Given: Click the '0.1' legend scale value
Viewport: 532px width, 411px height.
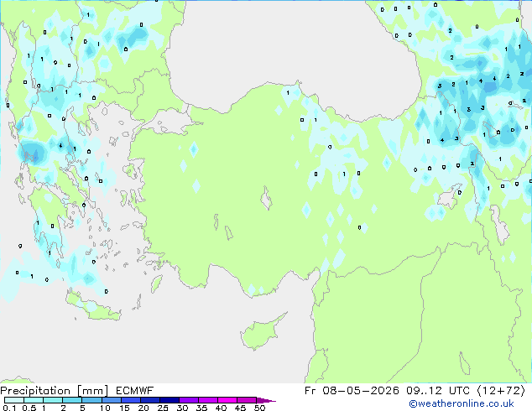Looking at the screenshot, I should click(9, 408).
